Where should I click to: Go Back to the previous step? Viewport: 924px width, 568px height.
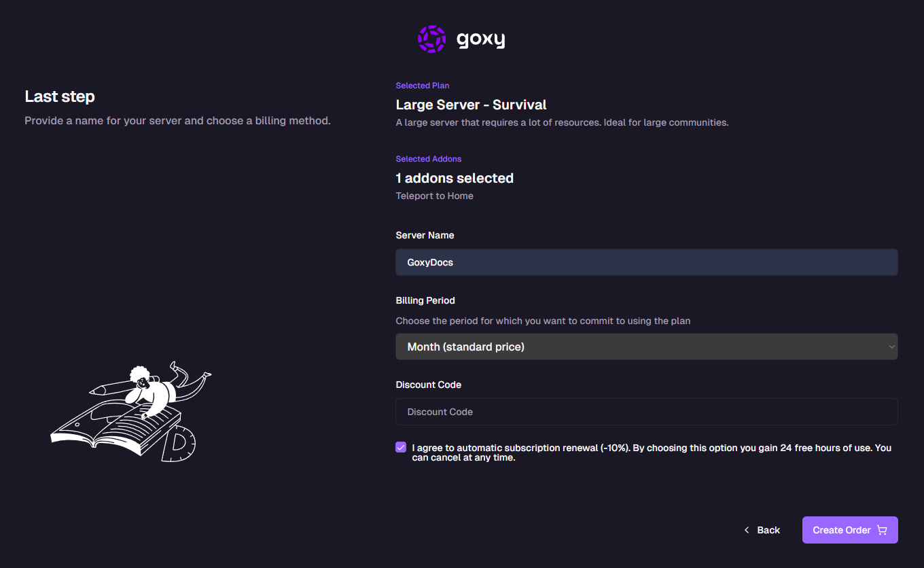(x=762, y=530)
